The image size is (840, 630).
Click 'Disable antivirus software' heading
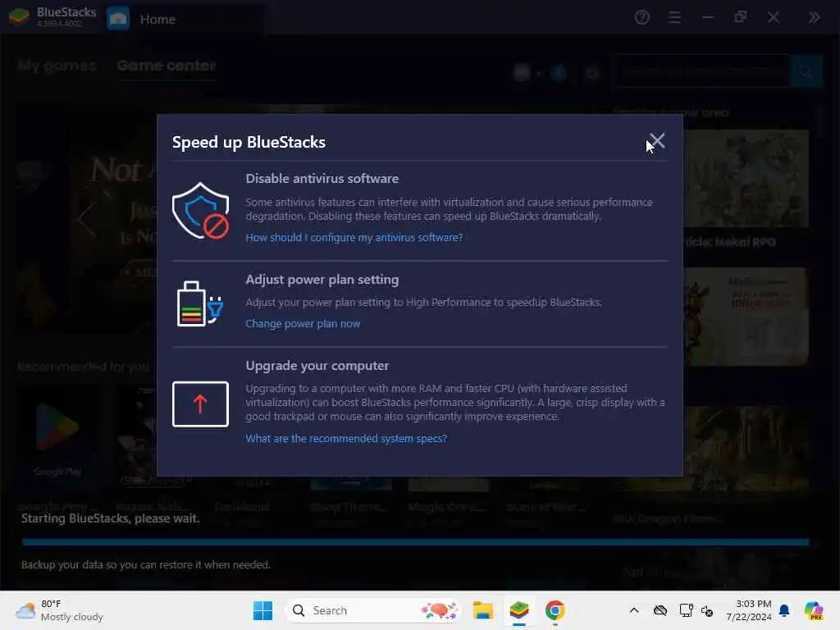pyautogui.click(x=322, y=178)
